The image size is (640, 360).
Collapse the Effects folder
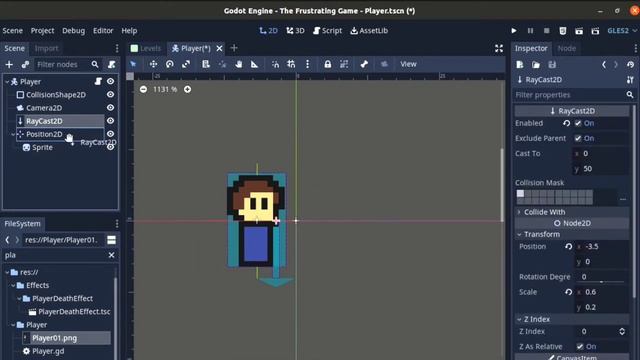pos(13,286)
